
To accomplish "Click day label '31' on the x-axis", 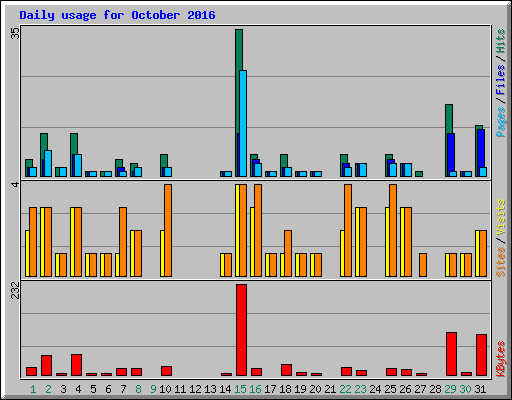I will pyautogui.click(x=480, y=389).
